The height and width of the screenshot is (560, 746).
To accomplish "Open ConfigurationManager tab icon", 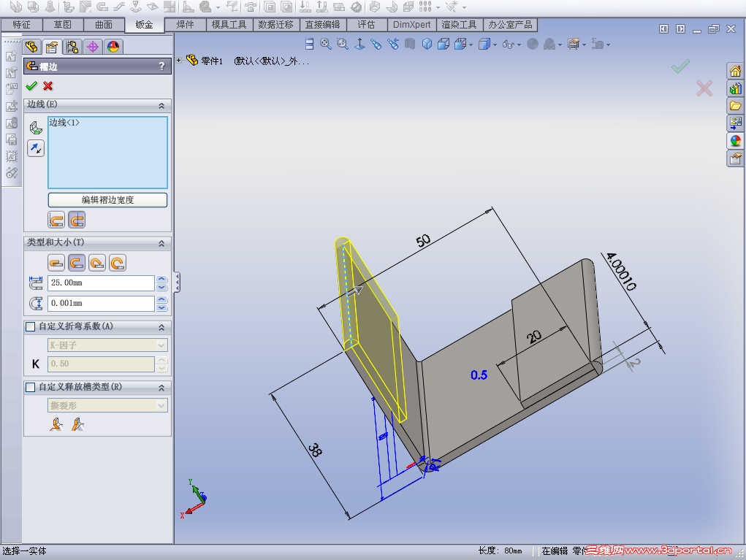I will tap(72, 47).
